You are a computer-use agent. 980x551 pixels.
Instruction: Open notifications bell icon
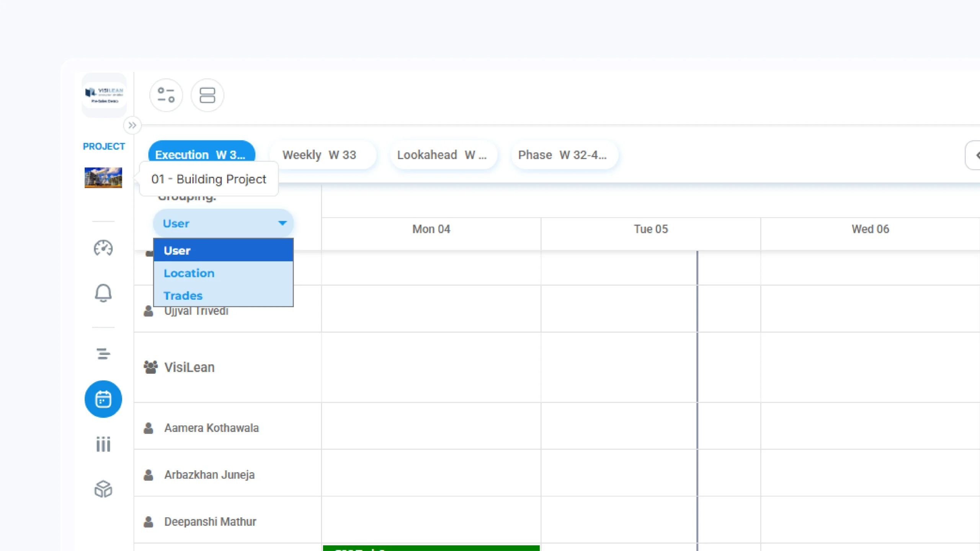pos(103,293)
